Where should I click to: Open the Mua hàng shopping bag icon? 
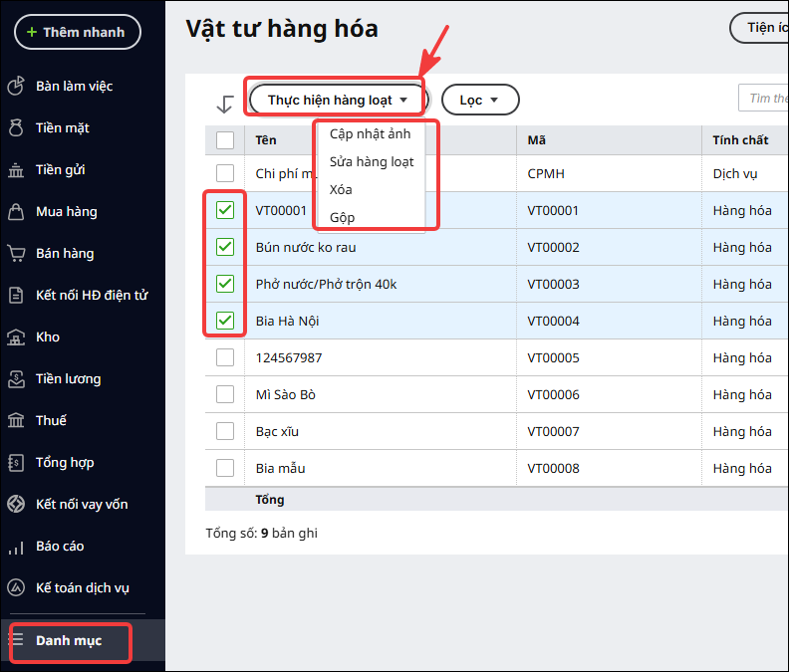(x=16, y=212)
